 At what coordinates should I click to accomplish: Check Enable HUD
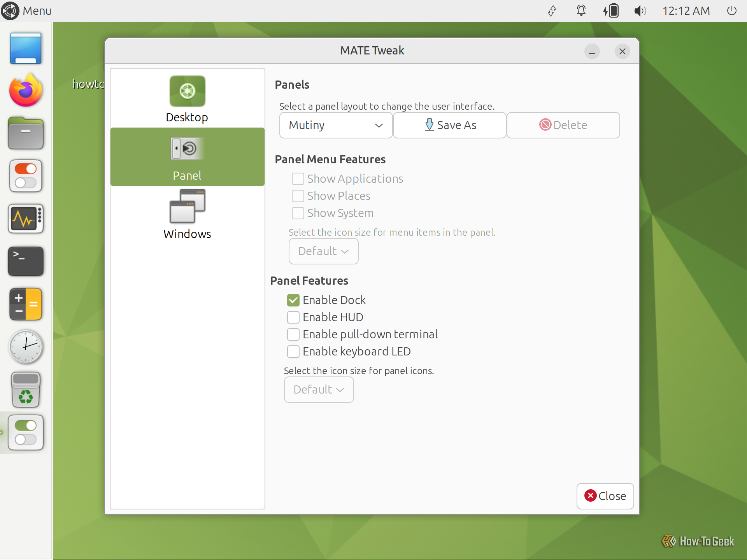pos(293,317)
